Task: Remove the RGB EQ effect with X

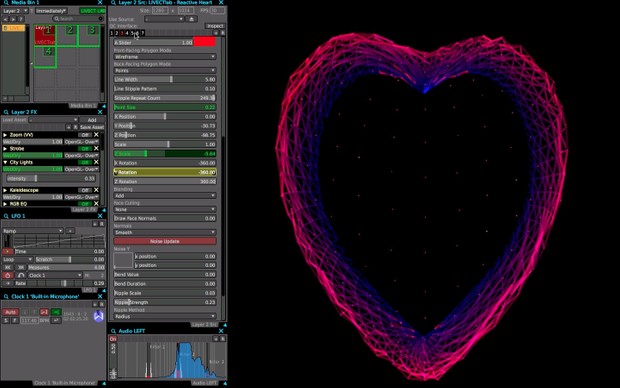Action: click(96, 204)
